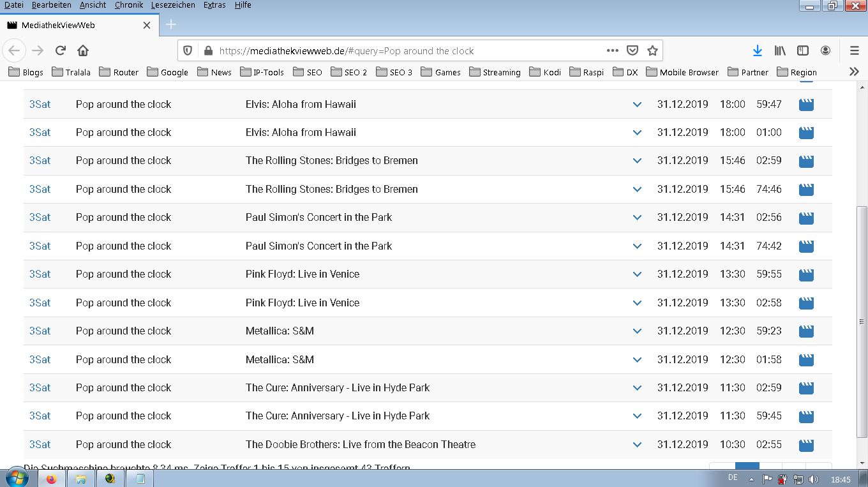
Task: Click film icon on Doobie Brothers row
Action: click(x=806, y=445)
